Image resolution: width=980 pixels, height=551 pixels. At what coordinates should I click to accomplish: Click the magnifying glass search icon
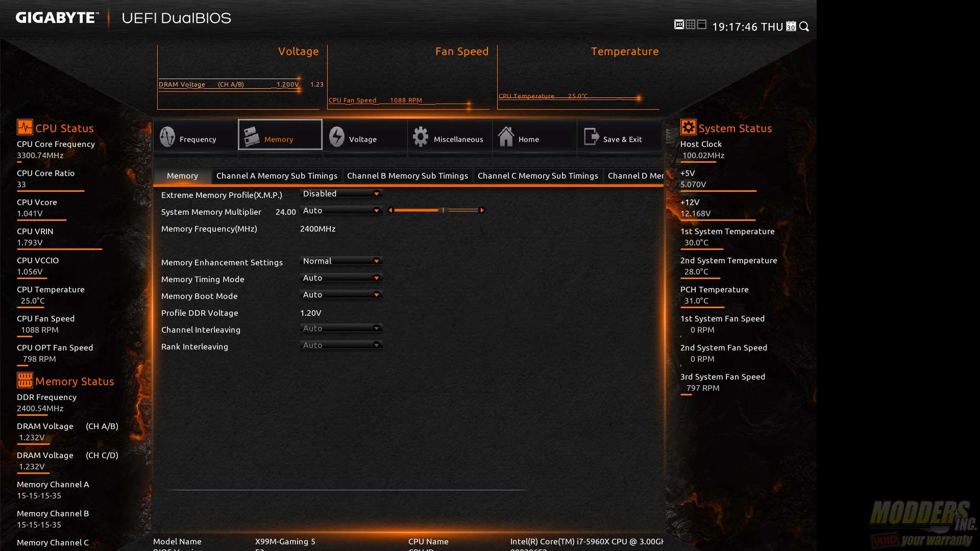point(804,27)
